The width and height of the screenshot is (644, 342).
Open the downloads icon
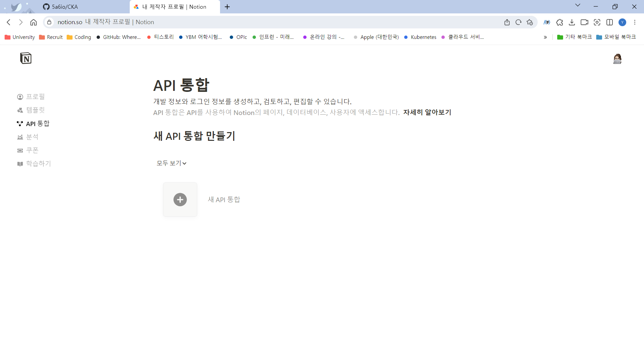572,22
